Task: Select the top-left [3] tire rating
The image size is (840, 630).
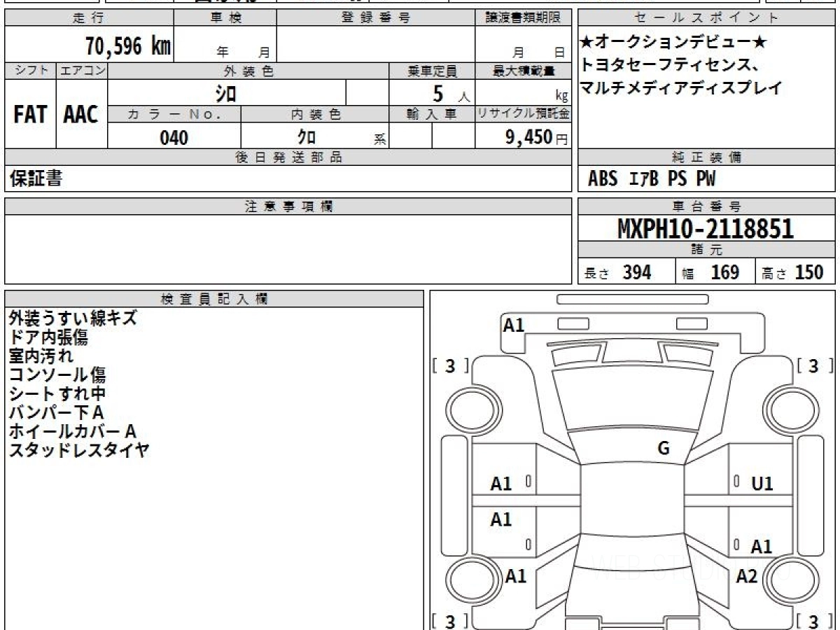Action: 450,366
